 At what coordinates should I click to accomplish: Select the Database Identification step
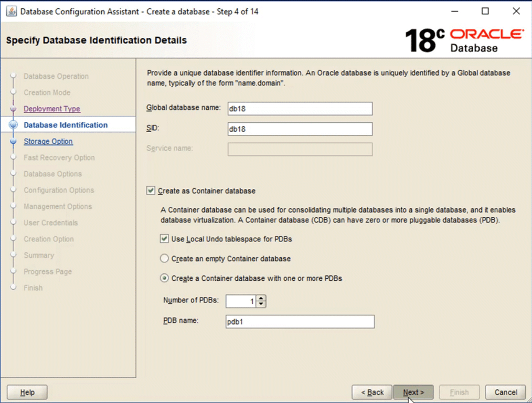point(66,125)
